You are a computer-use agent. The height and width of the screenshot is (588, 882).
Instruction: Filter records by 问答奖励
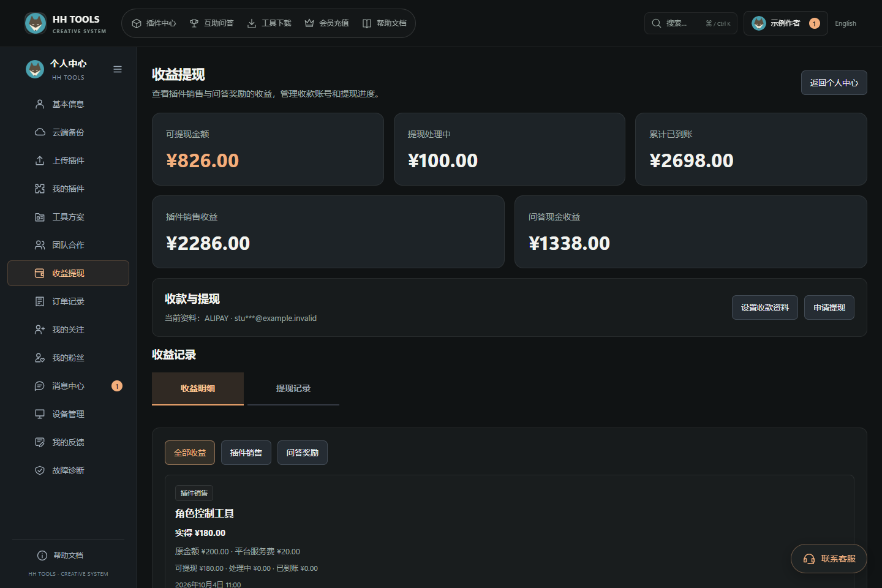coord(303,453)
